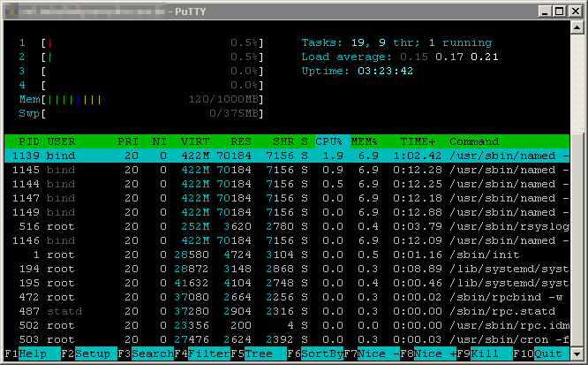
Task: Select process row with PID 1149
Action: 287,212
